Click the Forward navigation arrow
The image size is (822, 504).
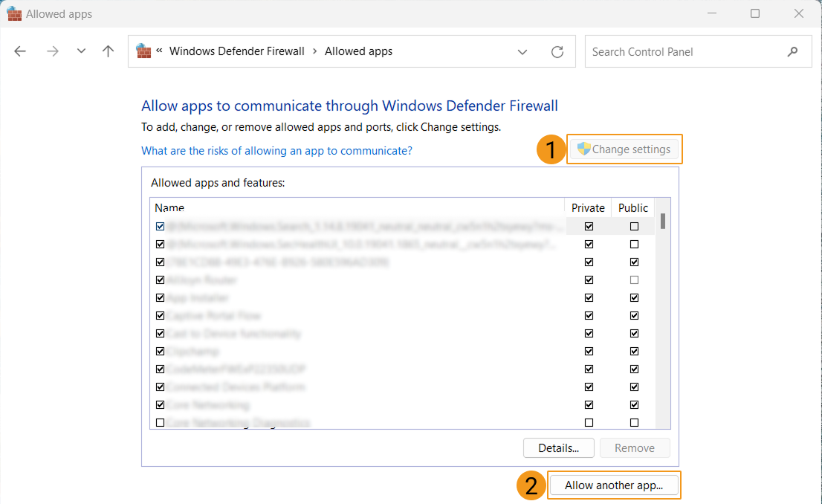coord(52,52)
